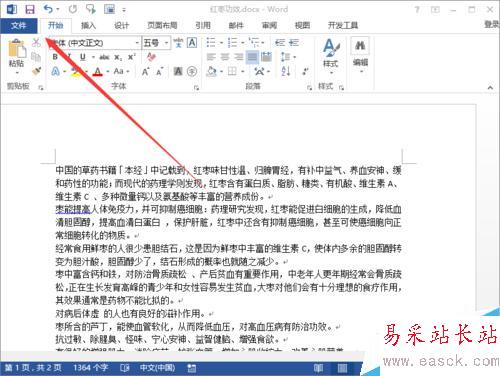Click the 第 1 页,共 2 页 page indicator
This screenshot has width=500, height=376.
click(x=33, y=368)
